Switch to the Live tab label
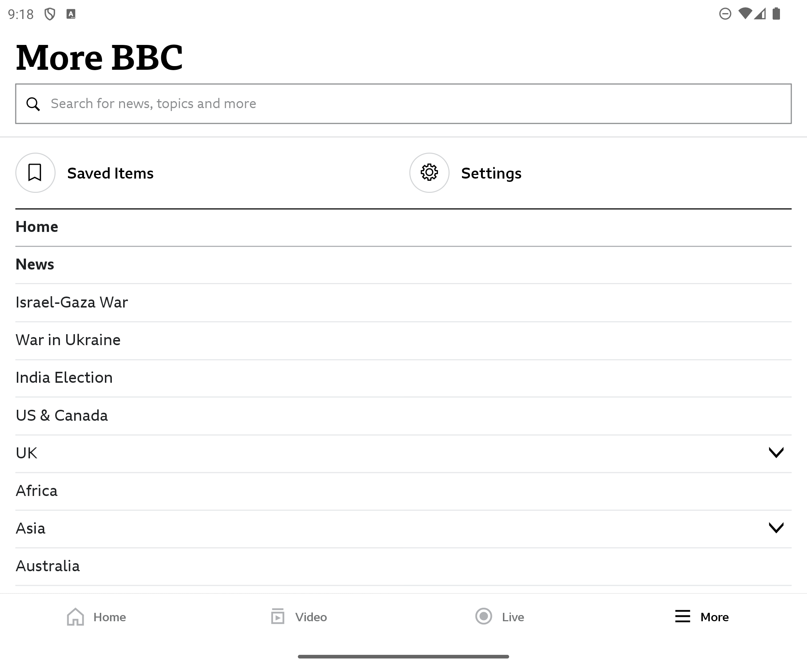Viewport: 807px width, 672px height. [x=513, y=617]
